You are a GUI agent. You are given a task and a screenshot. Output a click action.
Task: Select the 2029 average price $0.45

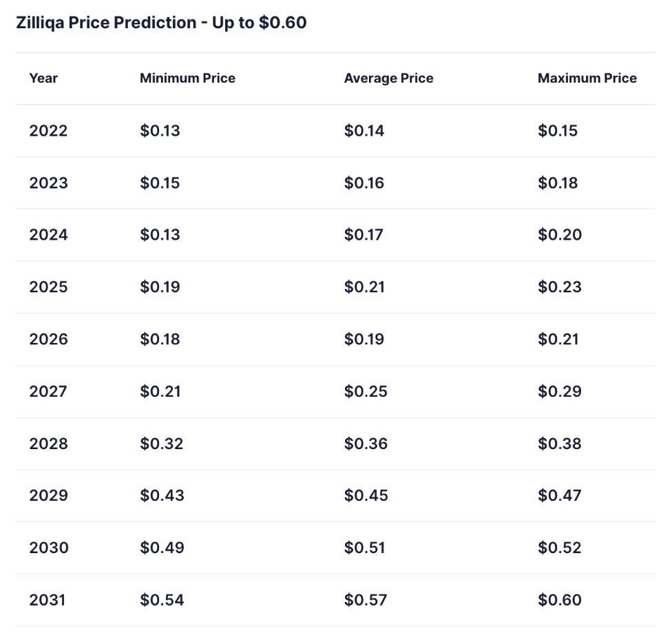366,496
